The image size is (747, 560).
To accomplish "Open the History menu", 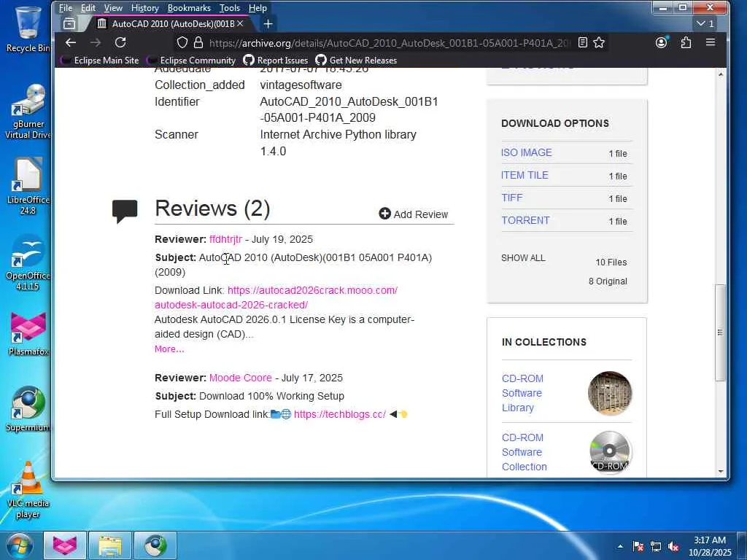I will (145, 8).
